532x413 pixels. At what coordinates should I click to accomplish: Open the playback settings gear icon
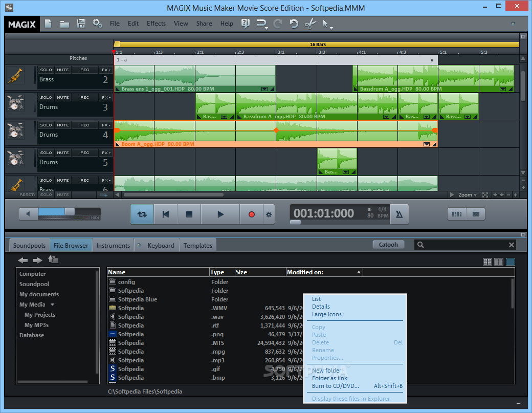(269, 214)
